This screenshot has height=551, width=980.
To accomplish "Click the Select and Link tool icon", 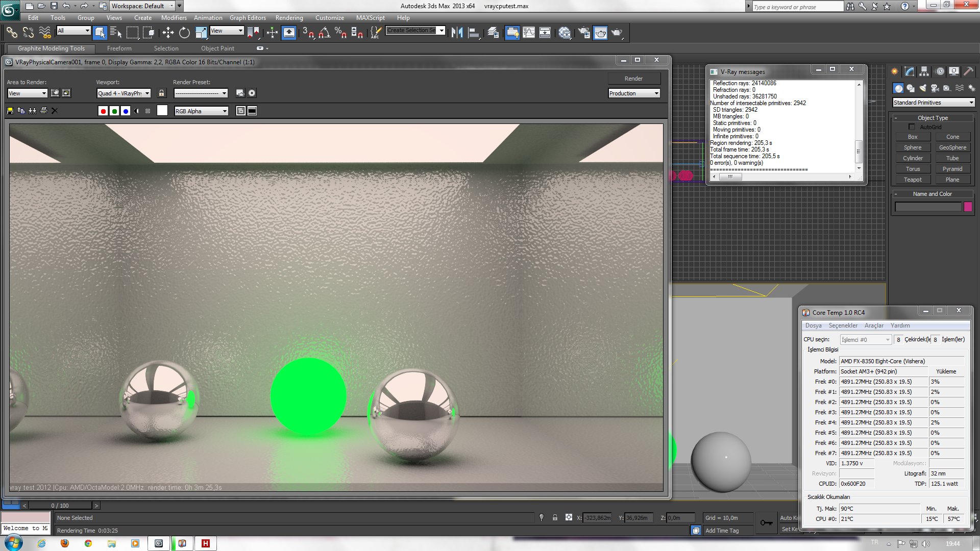I will pos(11,33).
